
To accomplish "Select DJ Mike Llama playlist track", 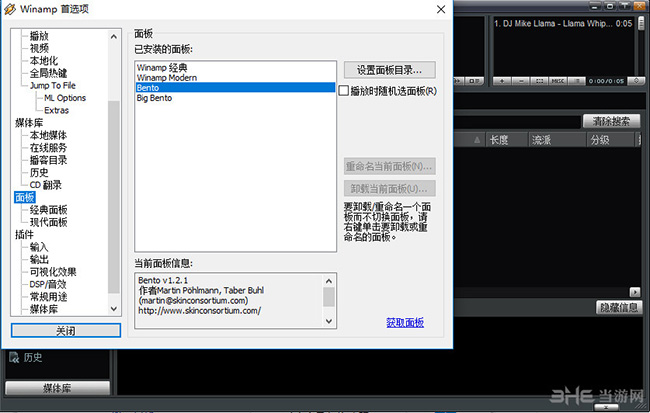I will tap(563, 24).
